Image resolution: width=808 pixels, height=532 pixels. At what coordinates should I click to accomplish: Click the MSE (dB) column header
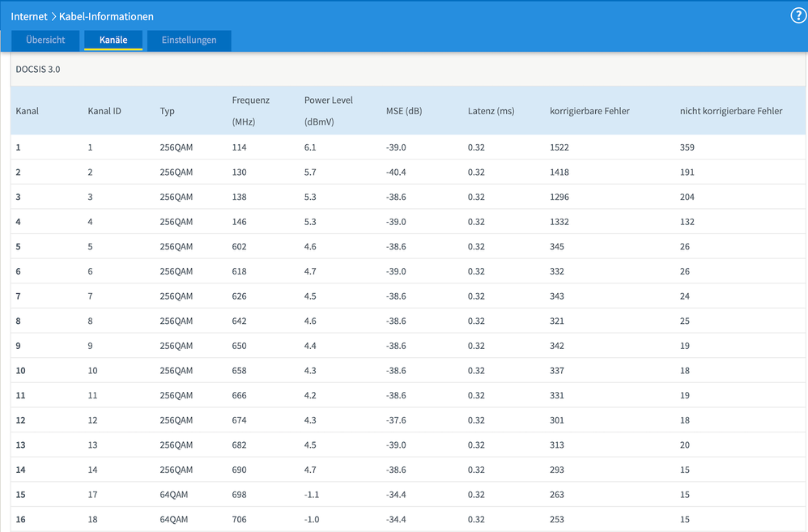coord(404,111)
